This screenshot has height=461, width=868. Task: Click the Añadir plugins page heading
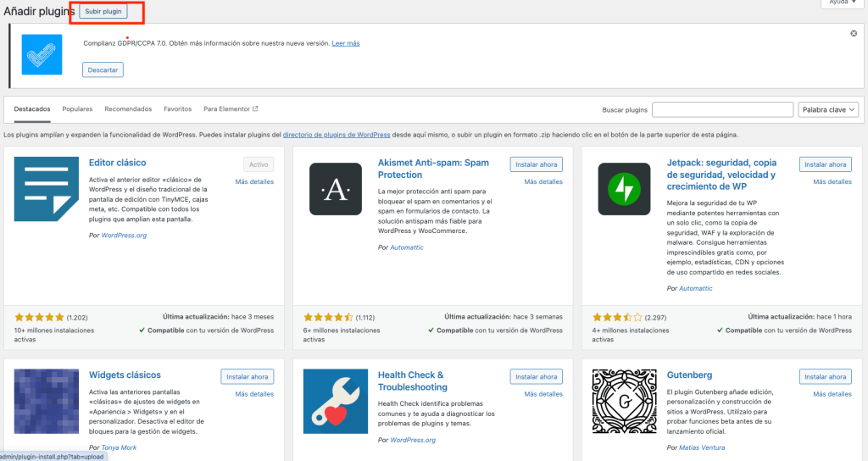[39, 12]
